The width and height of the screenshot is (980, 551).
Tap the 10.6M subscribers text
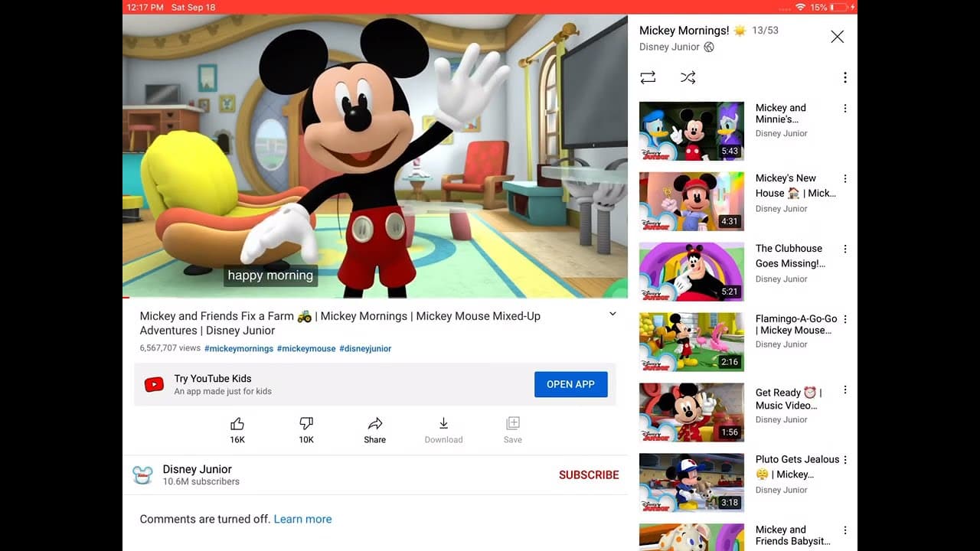(201, 481)
